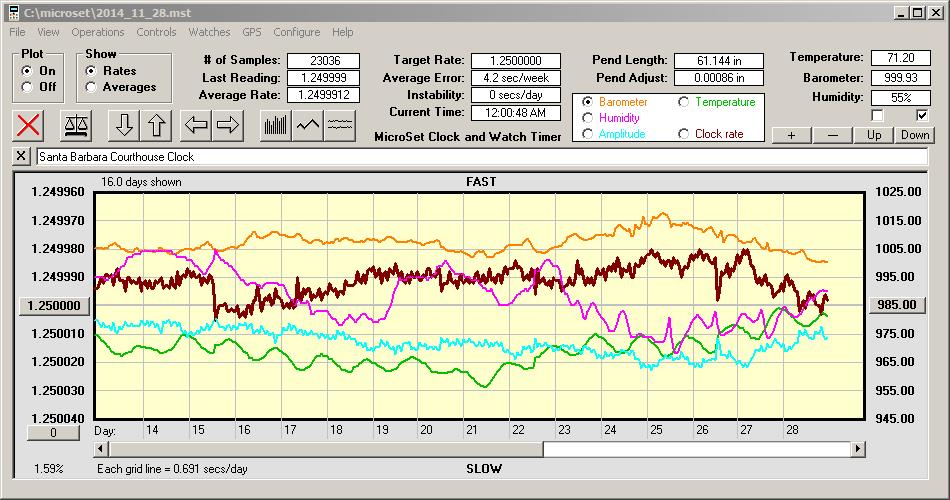Select the Temperature trace radio button
950x500 pixels.
click(683, 102)
